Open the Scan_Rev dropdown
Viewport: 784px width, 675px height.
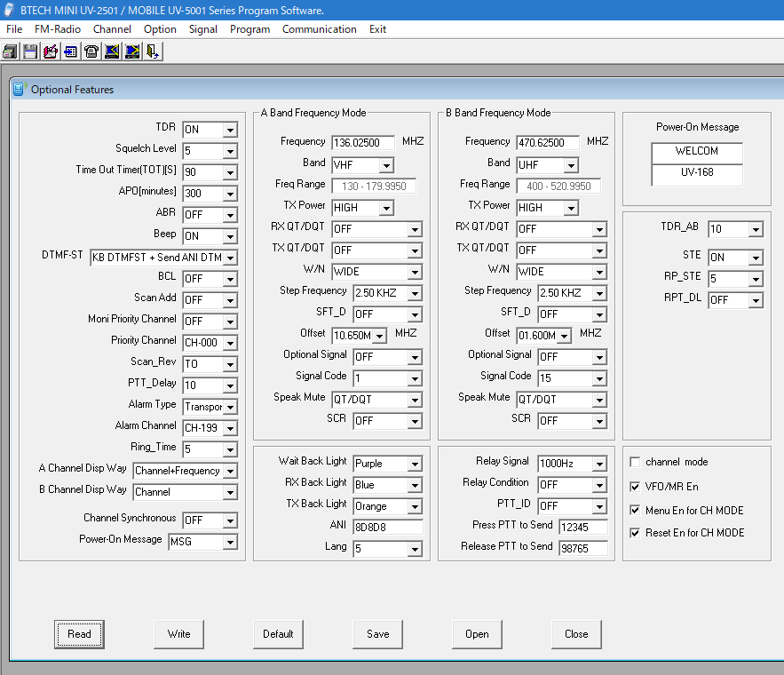tap(230, 364)
